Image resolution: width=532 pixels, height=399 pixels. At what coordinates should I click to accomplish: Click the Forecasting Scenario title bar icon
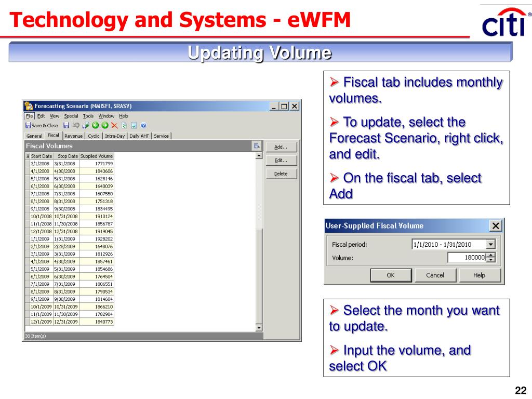click(29, 106)
